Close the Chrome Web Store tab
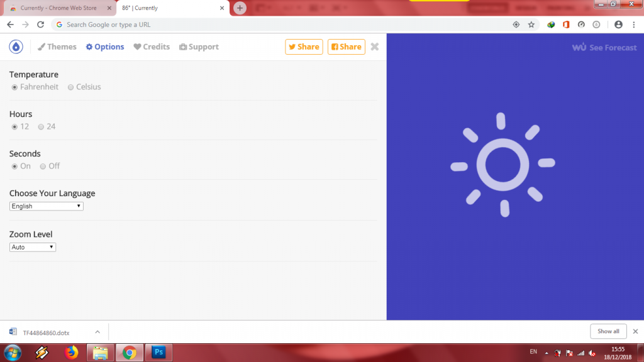 109,8
